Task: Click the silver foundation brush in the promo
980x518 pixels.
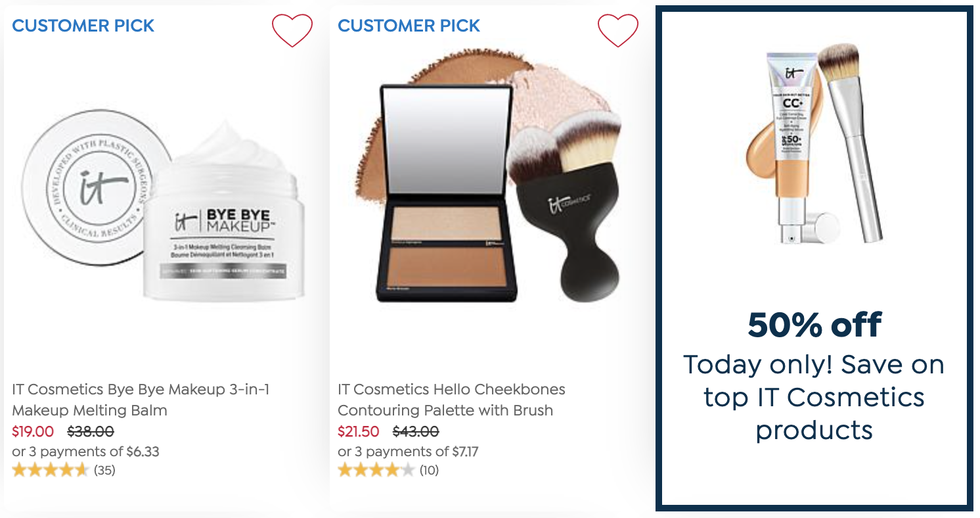Action: (852, 141)
